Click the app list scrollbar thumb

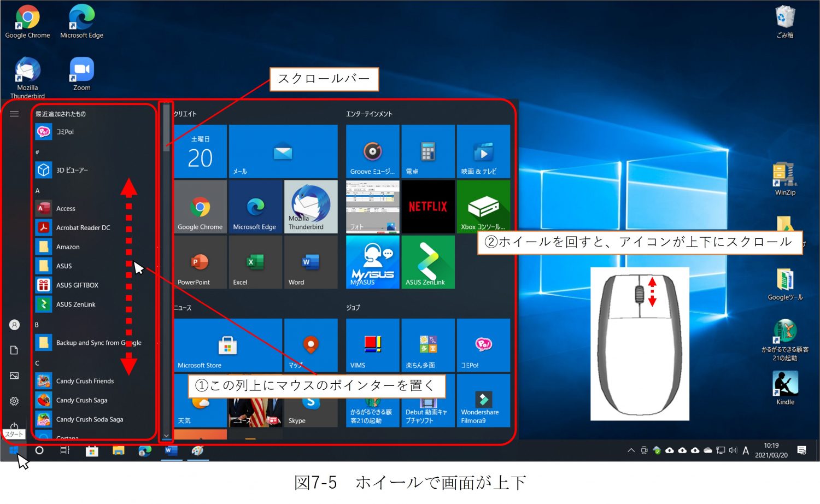166,127
